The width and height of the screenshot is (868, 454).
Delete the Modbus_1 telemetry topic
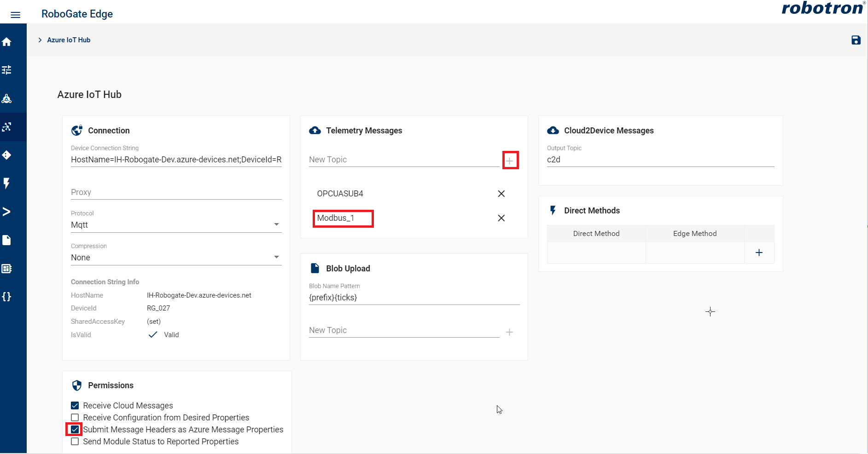[501, 218]
